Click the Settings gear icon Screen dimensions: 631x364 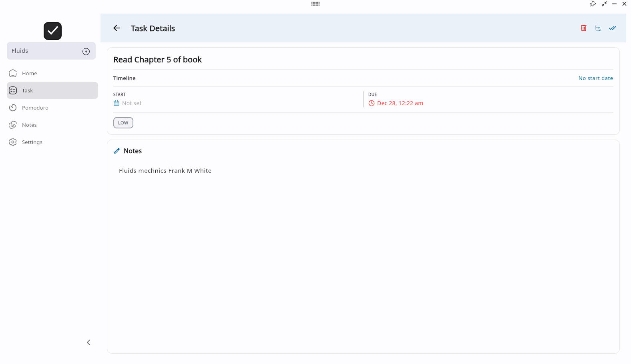[13, 142]
